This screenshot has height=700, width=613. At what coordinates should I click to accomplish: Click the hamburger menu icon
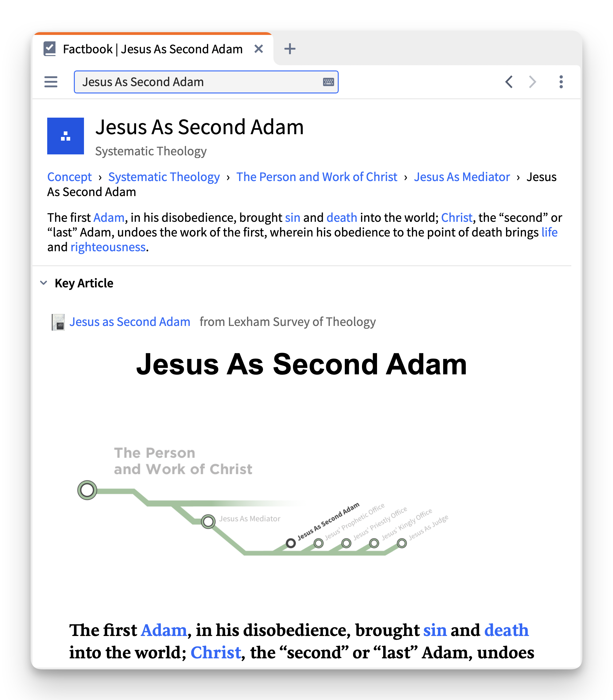(51, 81)
